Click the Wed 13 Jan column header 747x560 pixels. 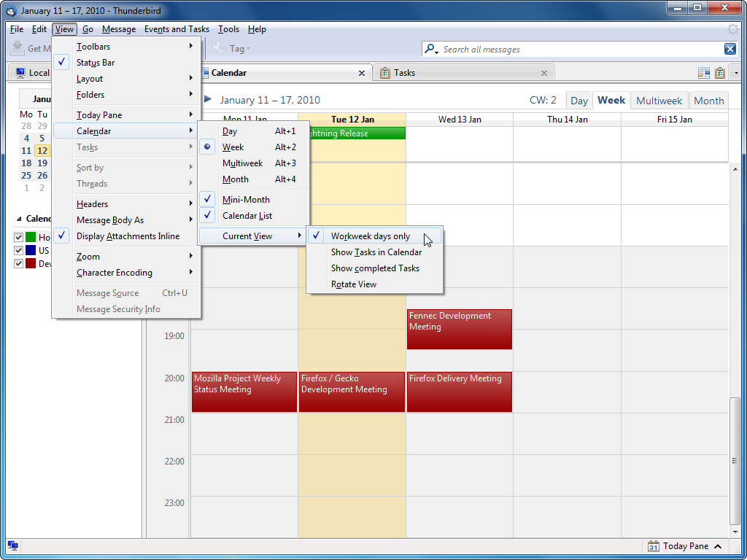pos(460,120)
